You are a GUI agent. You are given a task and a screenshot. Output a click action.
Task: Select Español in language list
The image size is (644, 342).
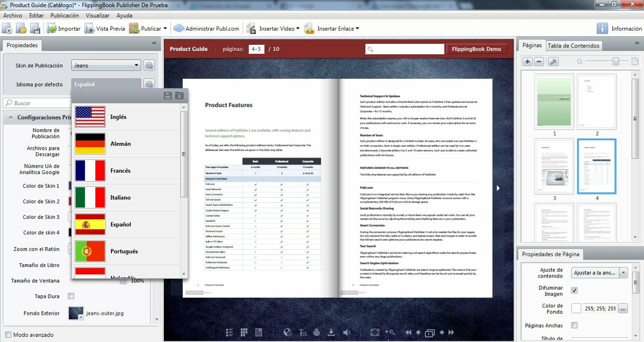click(x=127, y=224)
